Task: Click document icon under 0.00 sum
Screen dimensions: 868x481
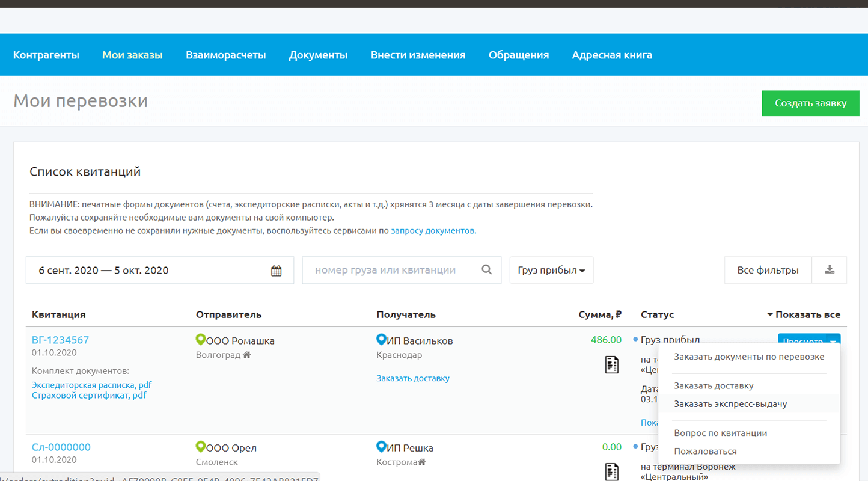Action: (611, 470)
